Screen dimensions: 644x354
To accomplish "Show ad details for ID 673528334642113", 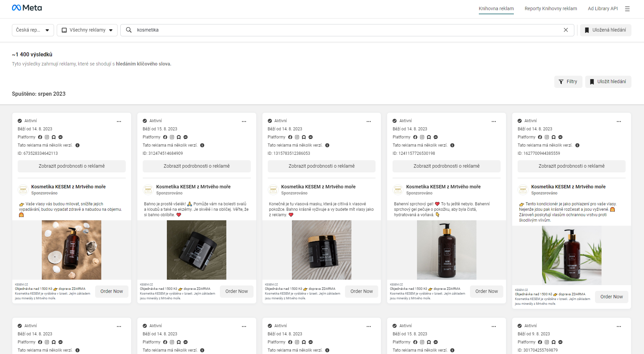I will (x=72, y=166).
